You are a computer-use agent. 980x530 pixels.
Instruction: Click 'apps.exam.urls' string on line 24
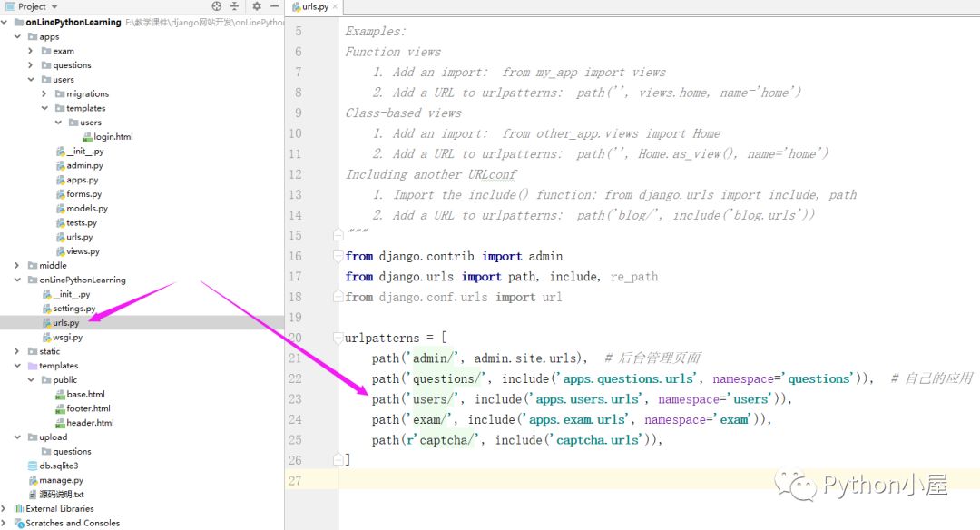pyautogui.click(x=577, y=419)
